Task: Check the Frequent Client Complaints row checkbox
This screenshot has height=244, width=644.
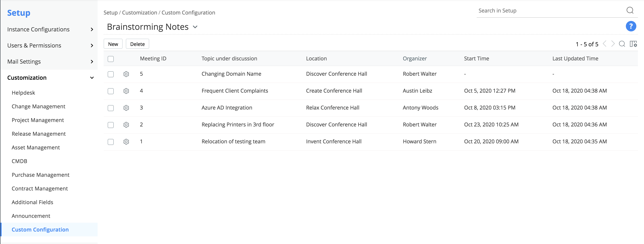Action: (x=110, y=91)
